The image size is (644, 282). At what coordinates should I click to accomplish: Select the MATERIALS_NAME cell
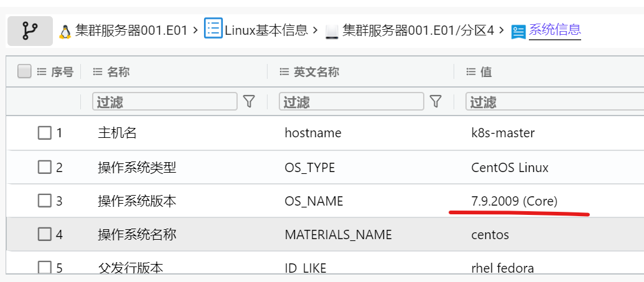[x=338, y=235]
